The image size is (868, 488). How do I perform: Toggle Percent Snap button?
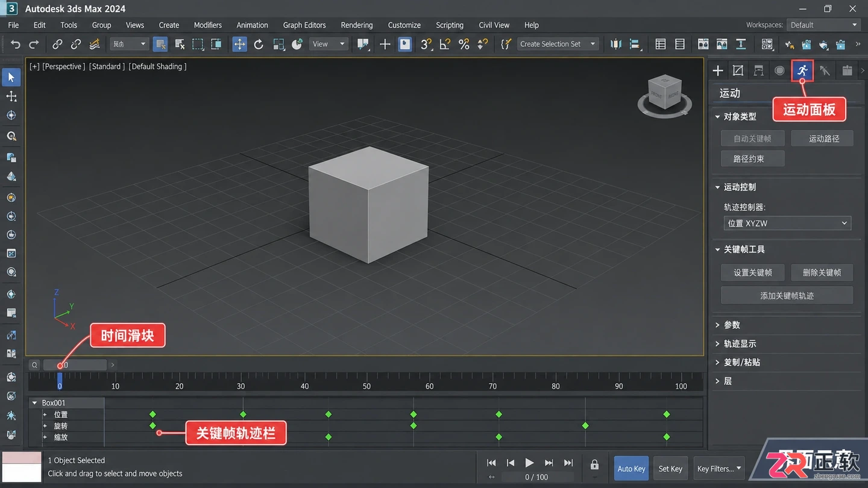pyautogui.click(x=464, y=44)
